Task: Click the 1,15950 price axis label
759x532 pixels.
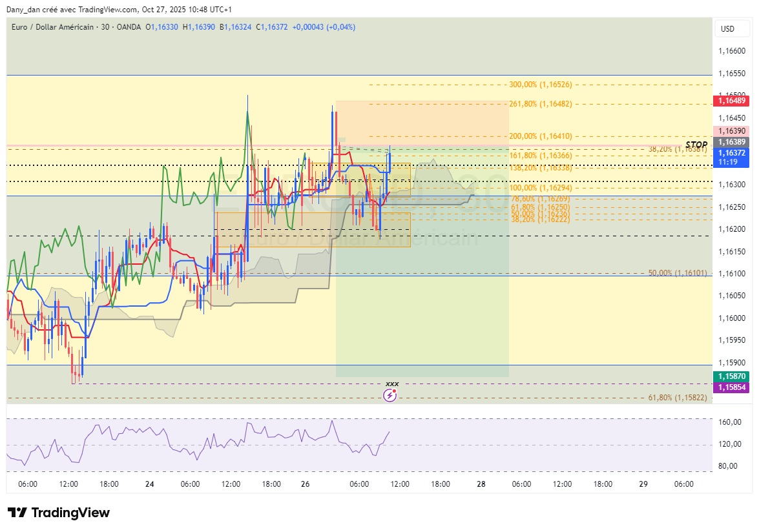Action: 731,340
